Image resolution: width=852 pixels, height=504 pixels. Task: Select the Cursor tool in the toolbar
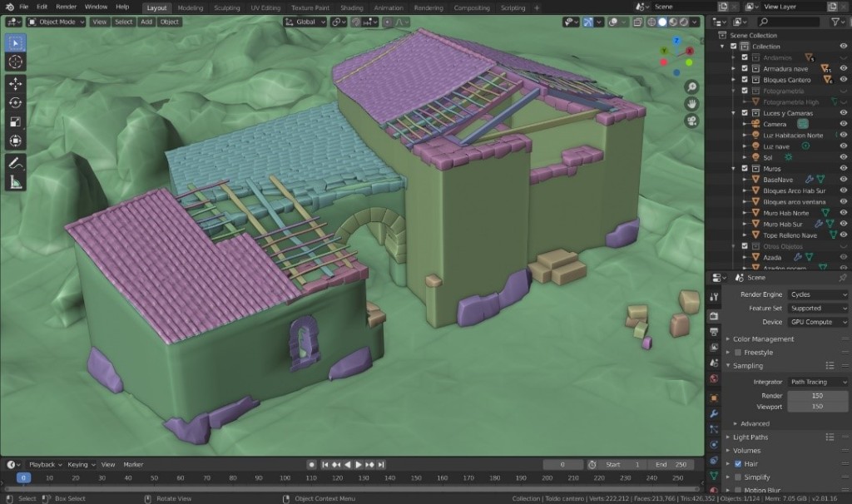16,62
